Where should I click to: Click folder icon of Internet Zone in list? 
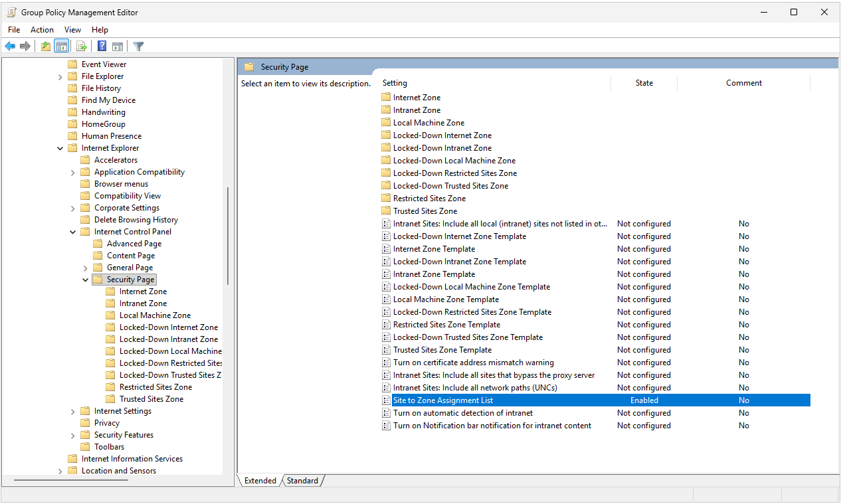click(x=387, y=98)
